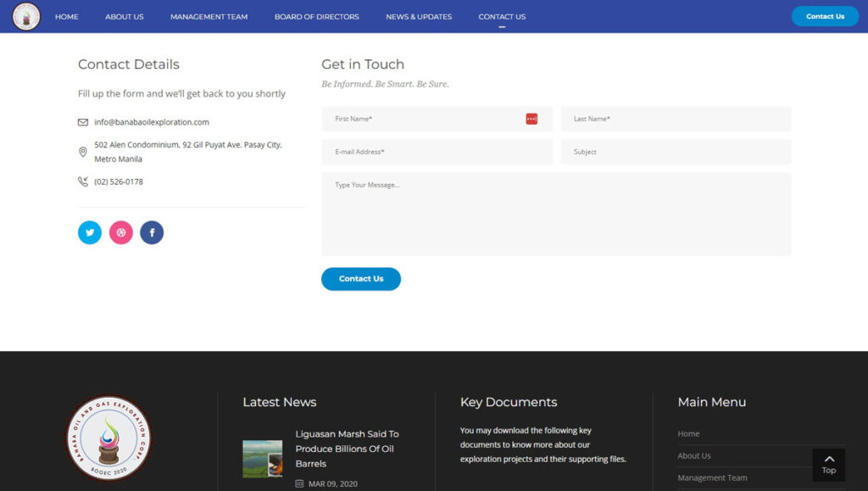Open the About Us menu item

124,17
